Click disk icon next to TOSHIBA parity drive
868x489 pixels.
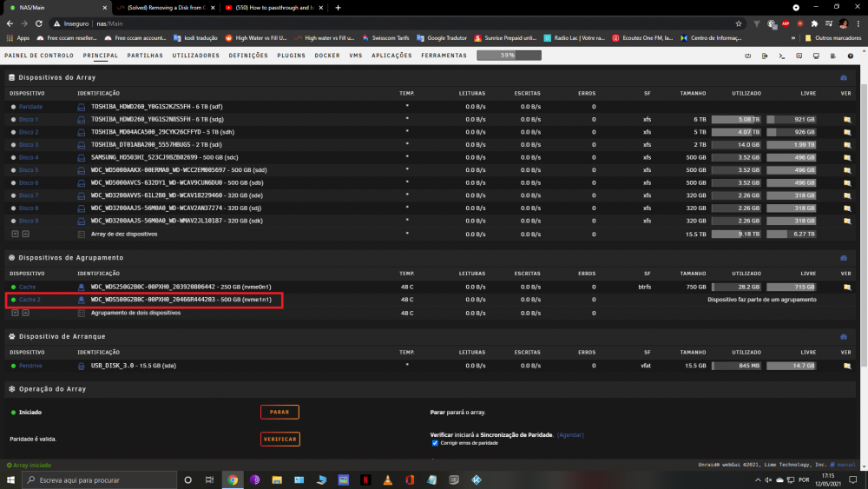[82, 107]
